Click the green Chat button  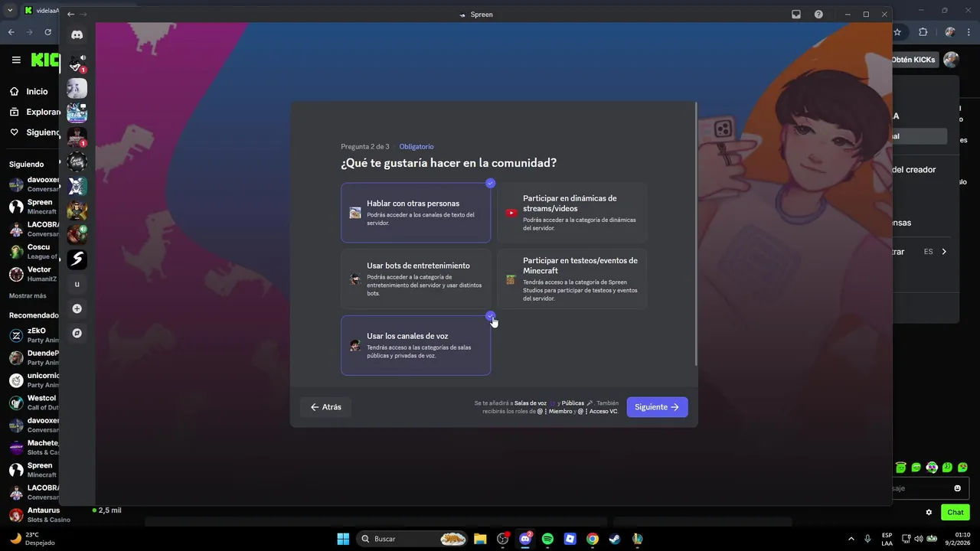pos(955,512)
